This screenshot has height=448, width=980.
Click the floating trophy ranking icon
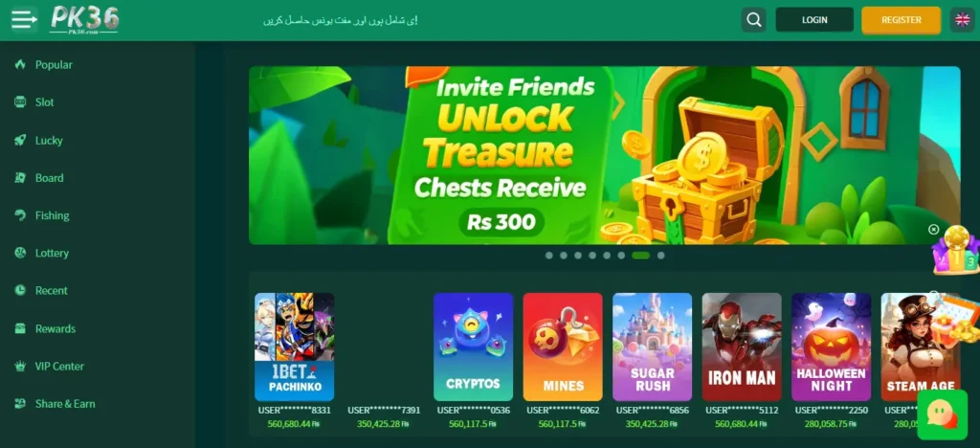pos(956,251)
